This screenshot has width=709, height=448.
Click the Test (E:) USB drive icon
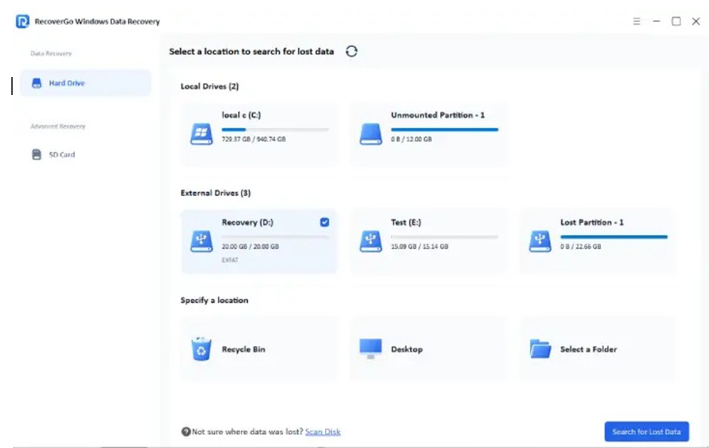point(371,241)
